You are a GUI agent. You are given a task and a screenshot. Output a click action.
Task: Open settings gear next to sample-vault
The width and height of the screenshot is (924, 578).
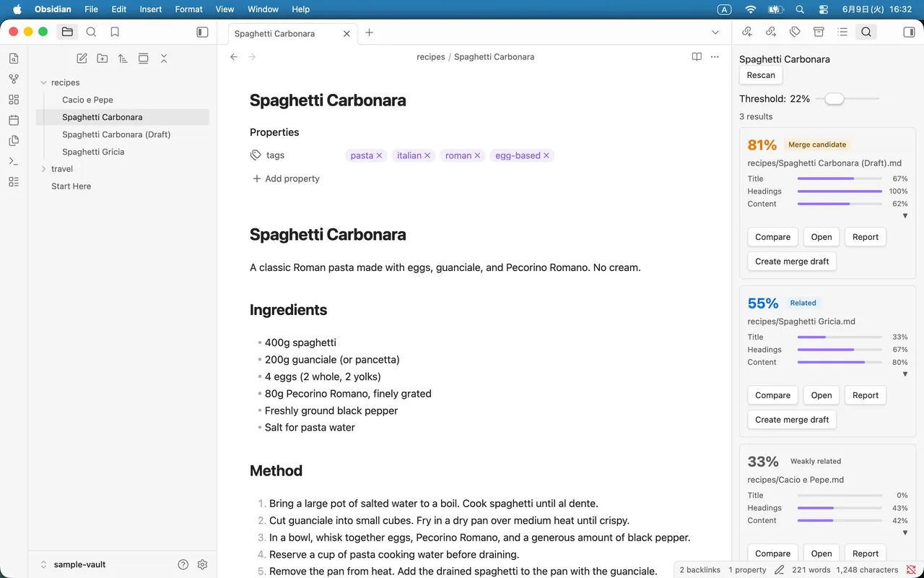[202, 564]
